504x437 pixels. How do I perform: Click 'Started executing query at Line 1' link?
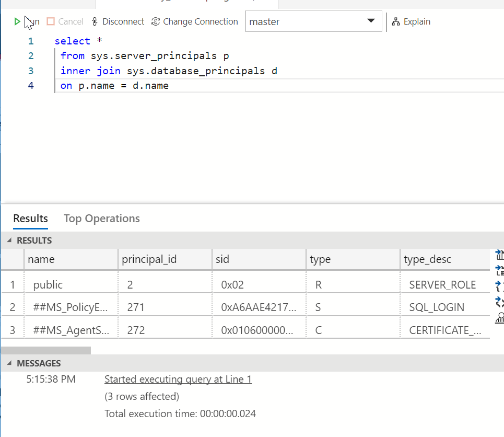tap(178, 379)
